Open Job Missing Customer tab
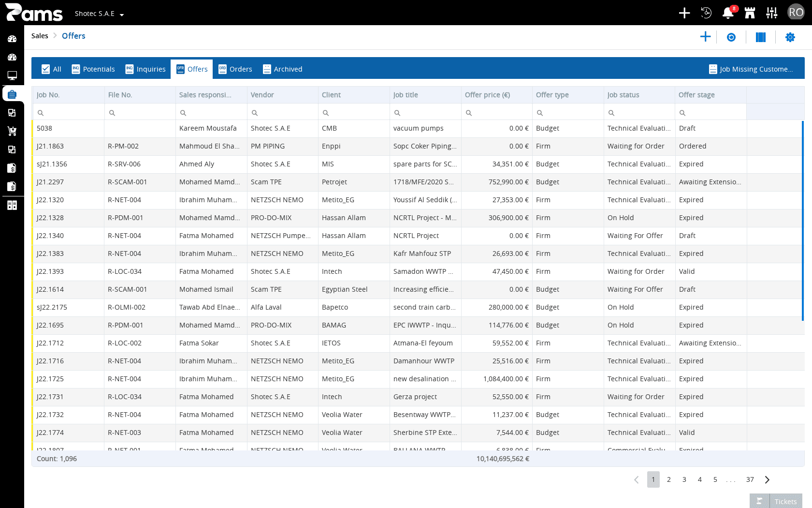This screenshot has width=812, height=508. [751, 69]
